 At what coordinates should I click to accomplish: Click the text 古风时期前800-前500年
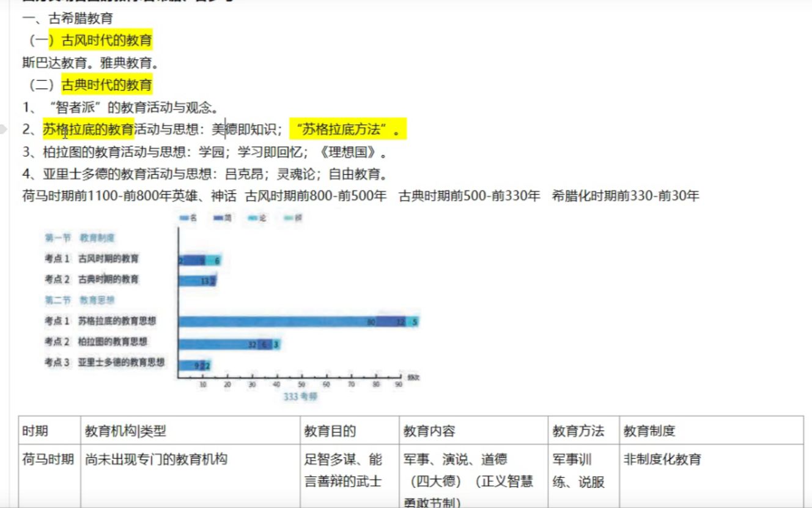click(316, 196)
